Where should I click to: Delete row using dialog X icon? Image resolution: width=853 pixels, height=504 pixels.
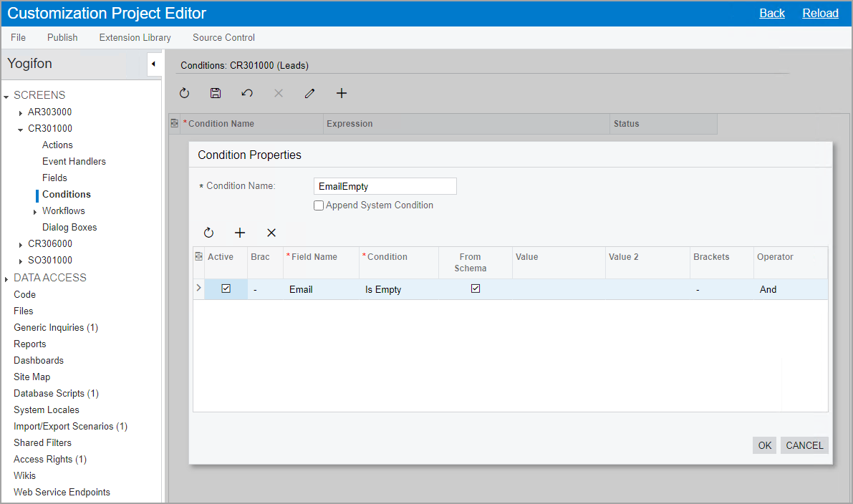click(271, 233)
